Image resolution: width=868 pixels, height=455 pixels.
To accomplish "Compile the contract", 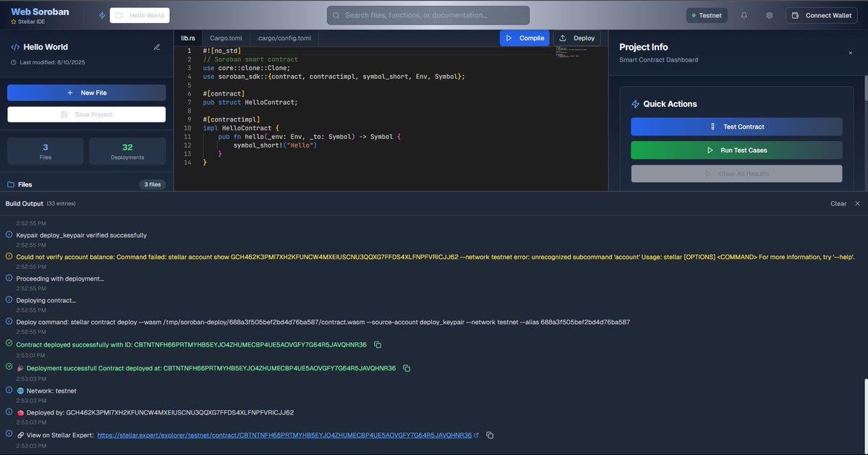I will (x=524, y=38).
